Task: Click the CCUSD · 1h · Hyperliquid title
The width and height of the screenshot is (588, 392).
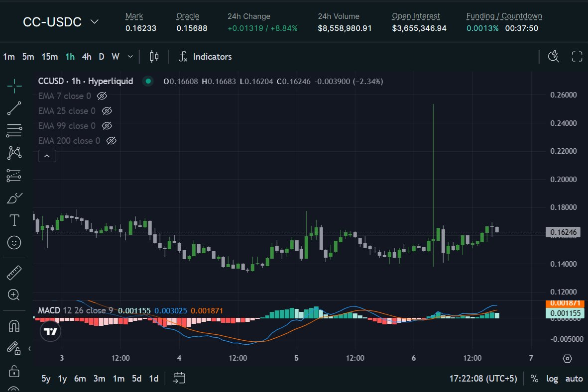Action: click(x=86, y=81)
